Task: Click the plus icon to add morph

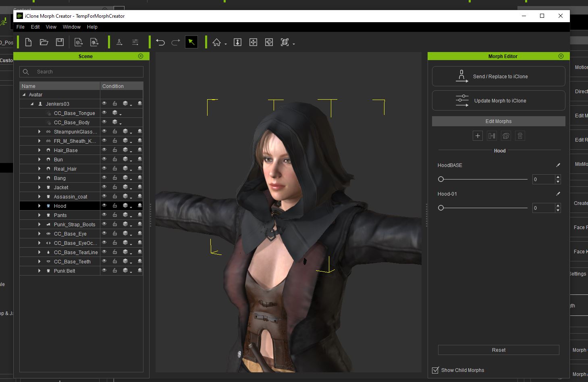Action: tap(478, 136)
